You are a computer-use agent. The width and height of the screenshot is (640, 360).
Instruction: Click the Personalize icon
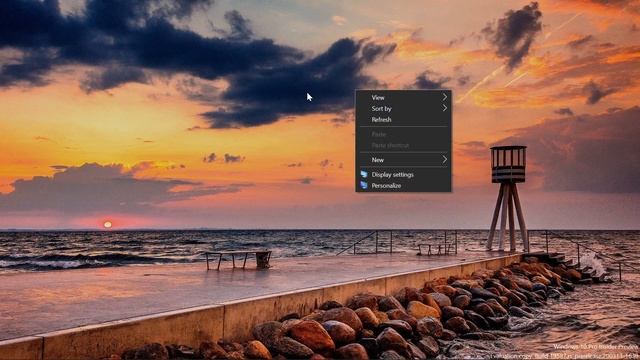coord(364,185)
